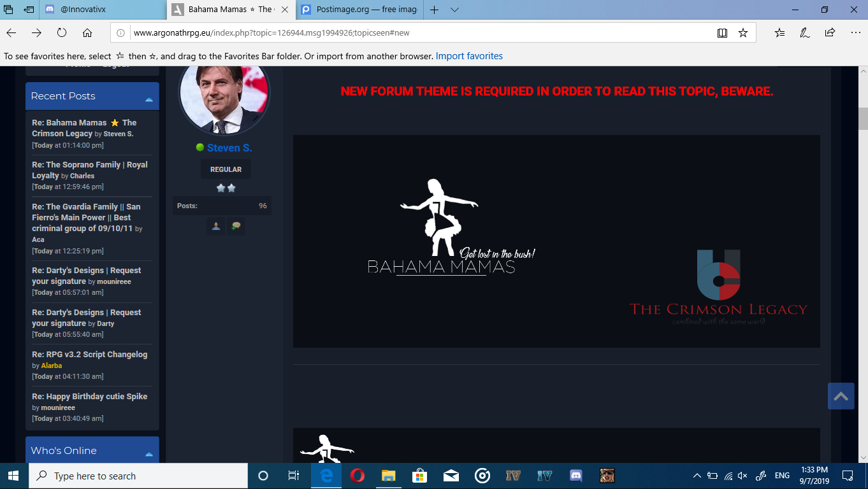
Task: Open Reading view icon in address bar
Action: pos(722,33)
